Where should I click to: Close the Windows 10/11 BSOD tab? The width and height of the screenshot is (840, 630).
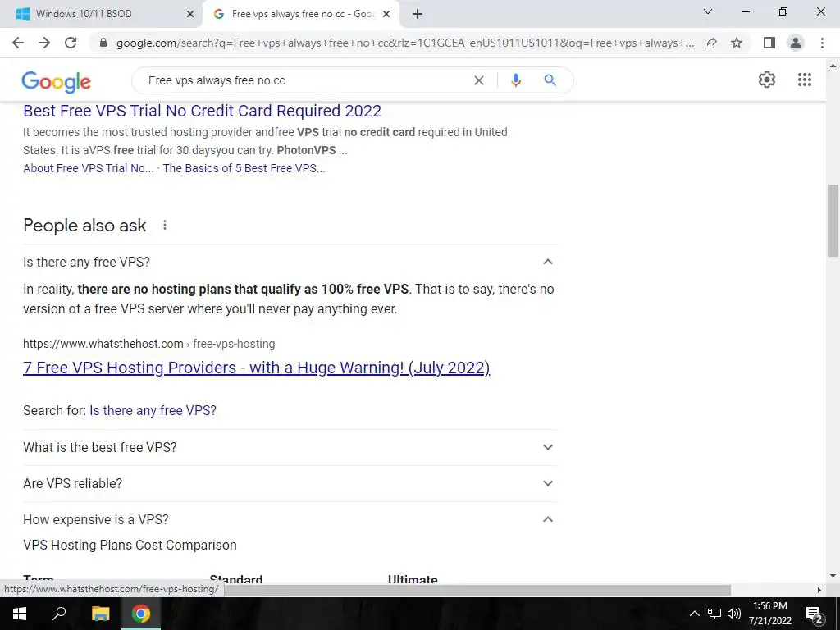click(190, 14)
